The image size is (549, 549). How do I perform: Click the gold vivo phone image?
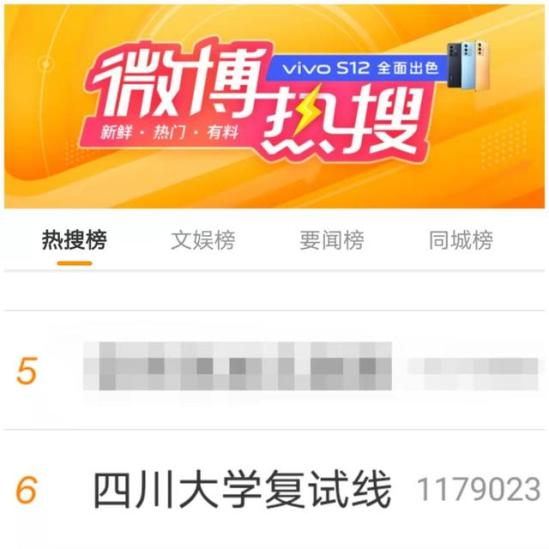pos(482,64)
